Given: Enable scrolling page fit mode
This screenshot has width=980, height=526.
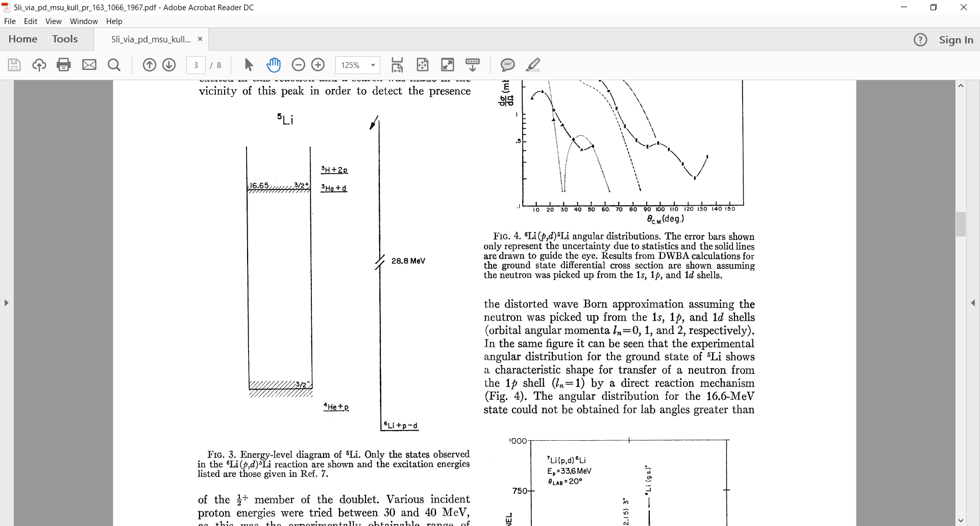Looking at the screenshot, I should 397,65.
